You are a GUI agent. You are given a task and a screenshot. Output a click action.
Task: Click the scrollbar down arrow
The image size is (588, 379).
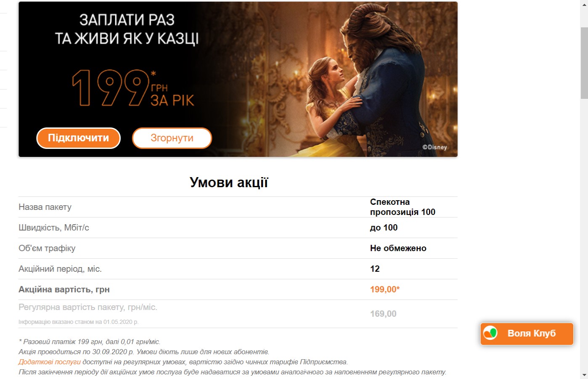[x=584, y=375]
